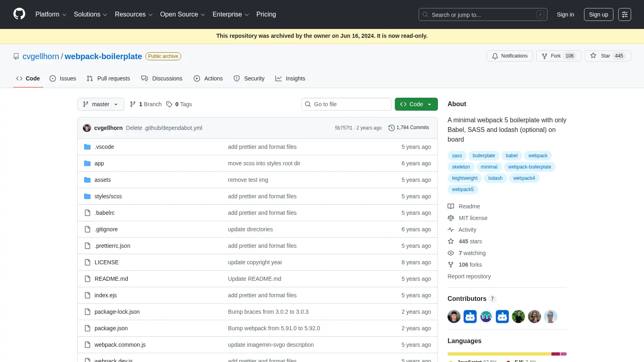Image resolution: width=644 pixels, height=362 pixels.
Task: Switch to the Pull requests tab
Action: pyautogui.click(x=108, y=78)
